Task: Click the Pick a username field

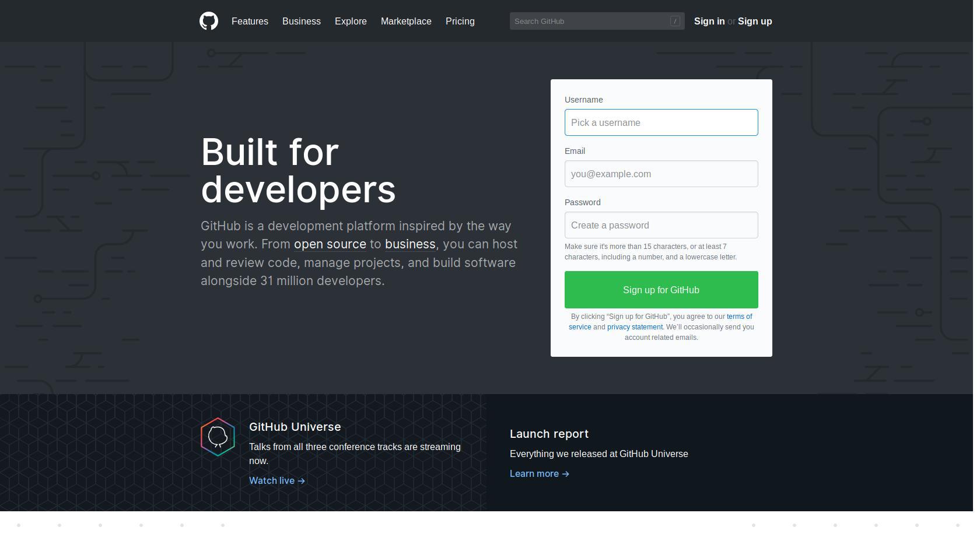Action: [661, 122]
